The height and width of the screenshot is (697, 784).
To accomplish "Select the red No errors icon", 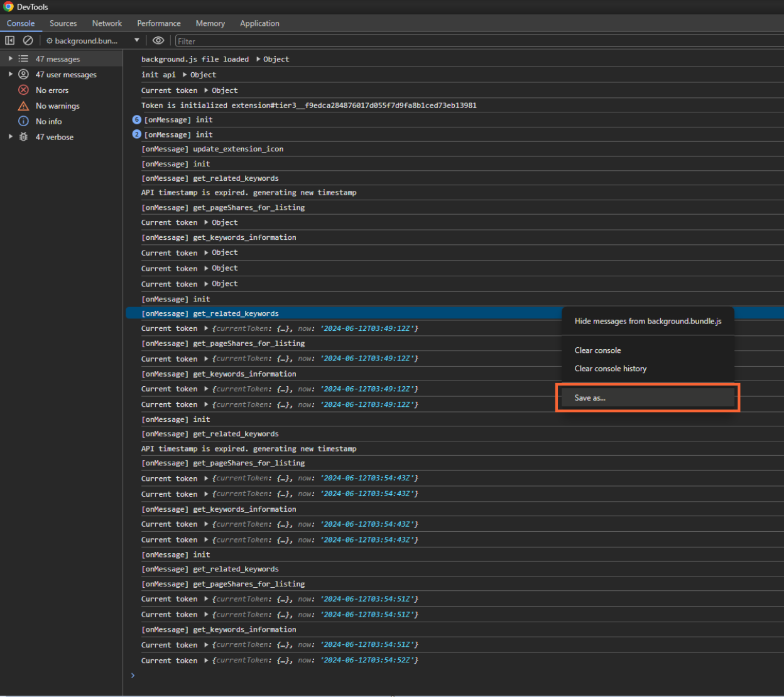I will [23, 90].
